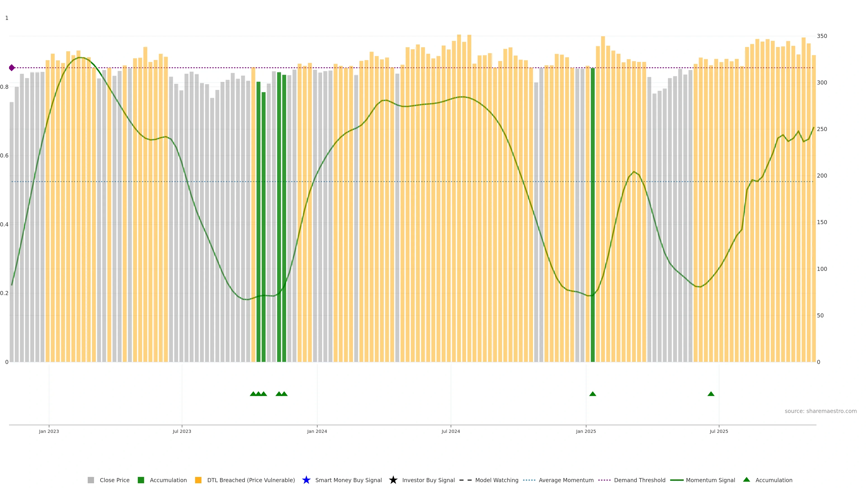This screenshot has width=868, height=488.
Task: Click the green Accumulation triangle legend icon
Action: [746, 480]
